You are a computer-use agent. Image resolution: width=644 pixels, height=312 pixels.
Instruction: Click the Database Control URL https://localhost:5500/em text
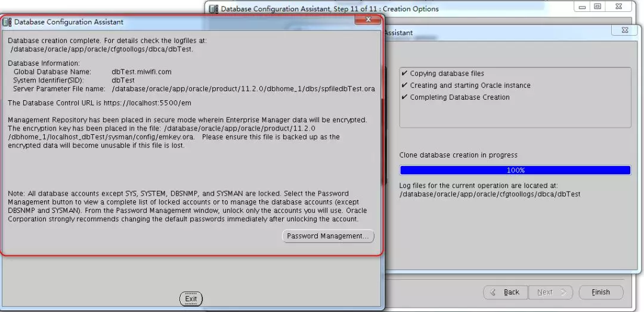pos(147,103)
